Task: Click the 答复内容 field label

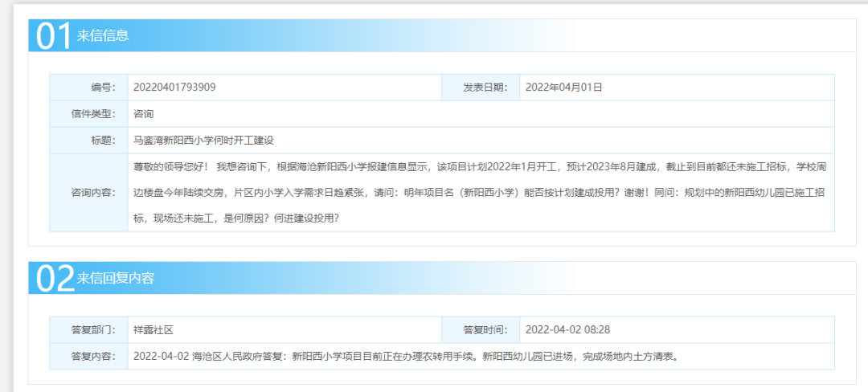Action: pyautogui.click(x=93, y=356)
